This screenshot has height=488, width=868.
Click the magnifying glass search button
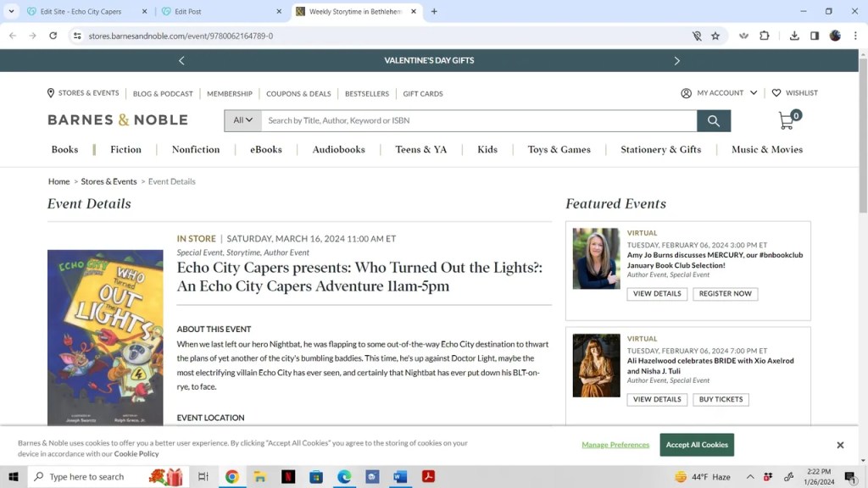pos(714,121)
